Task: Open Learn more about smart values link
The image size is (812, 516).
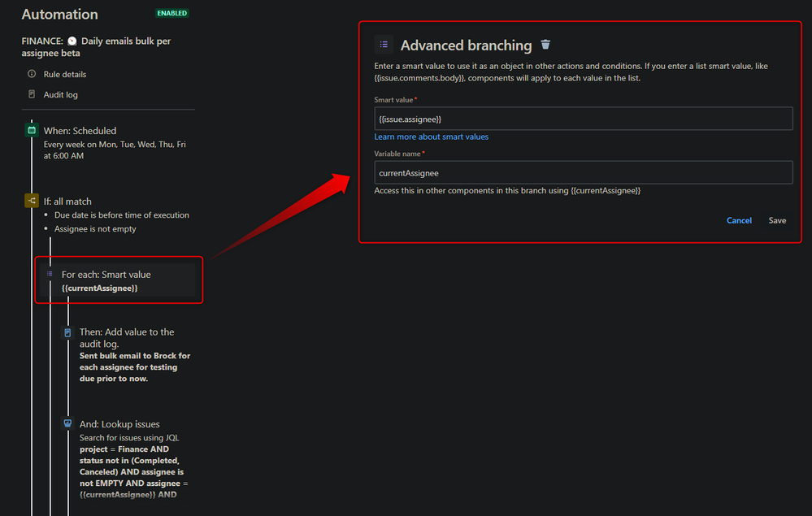Action: click(x=431, y=137)
